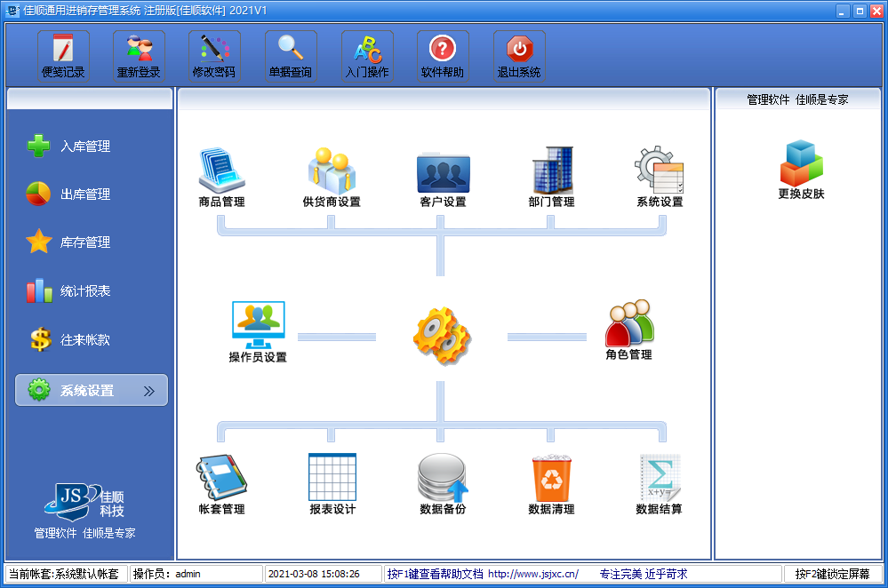Click 重新登录 re-login toolbar icon

click(x=139, y=56)
